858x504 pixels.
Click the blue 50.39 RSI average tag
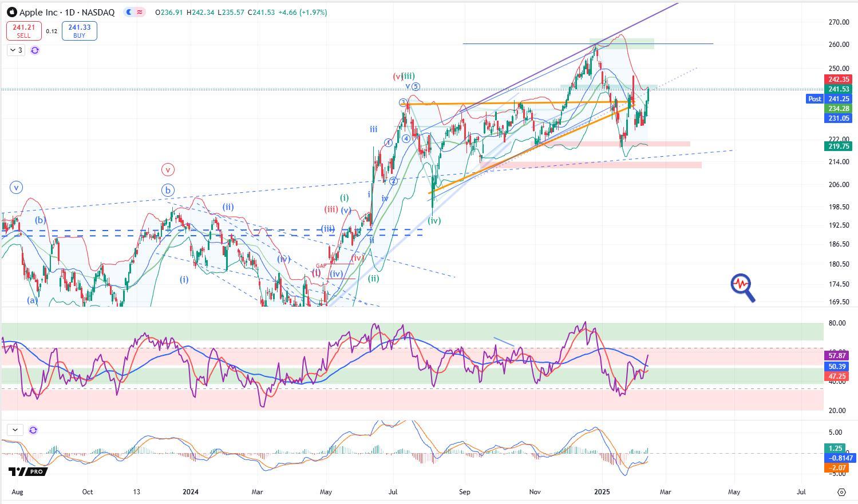click(837, 366)
